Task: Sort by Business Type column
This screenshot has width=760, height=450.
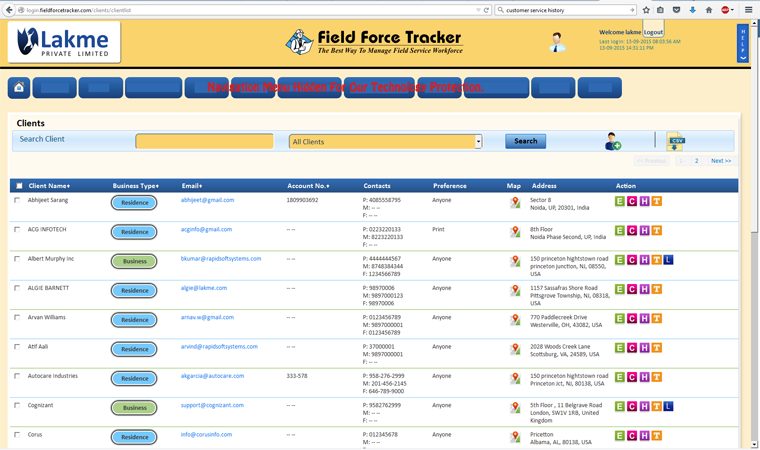Action: (136, 186)
